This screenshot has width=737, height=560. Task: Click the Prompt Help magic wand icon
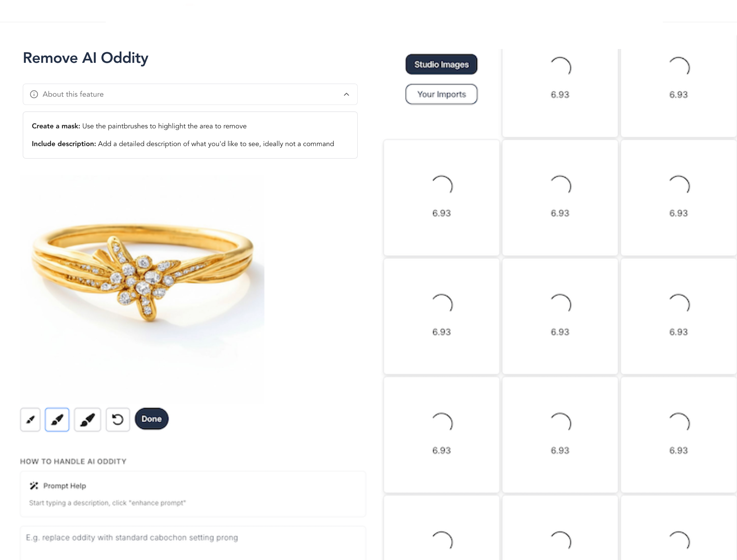(x=34, y=485)
